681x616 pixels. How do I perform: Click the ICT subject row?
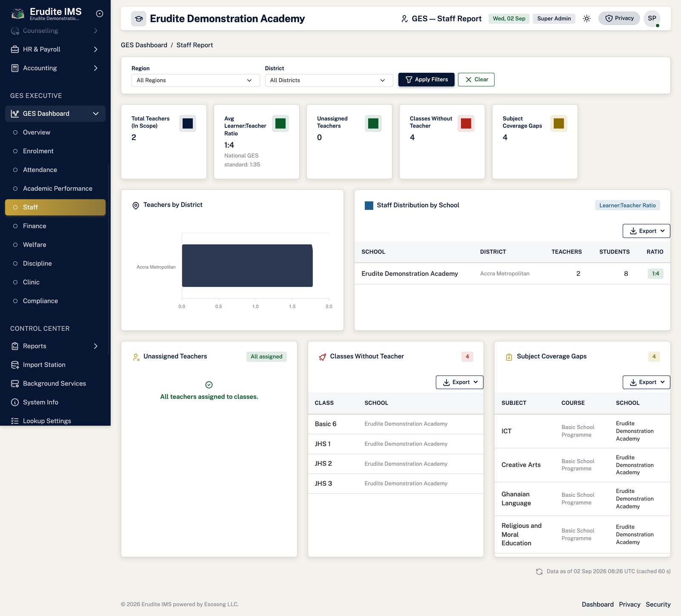click(582, 431)
